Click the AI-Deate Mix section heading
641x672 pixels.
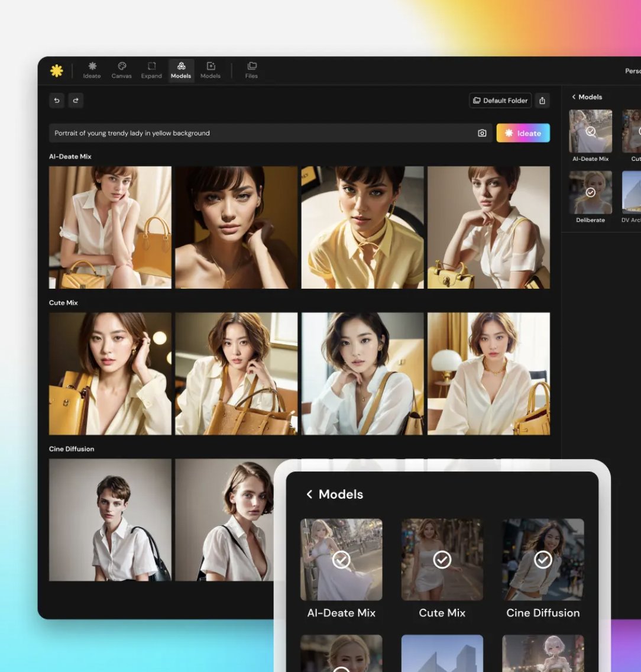tap(70, 156)
